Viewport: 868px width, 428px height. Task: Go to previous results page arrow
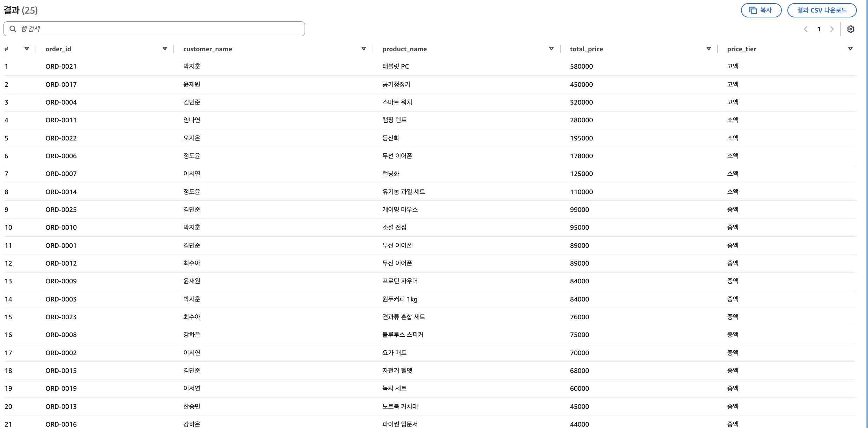coord(806,29)
